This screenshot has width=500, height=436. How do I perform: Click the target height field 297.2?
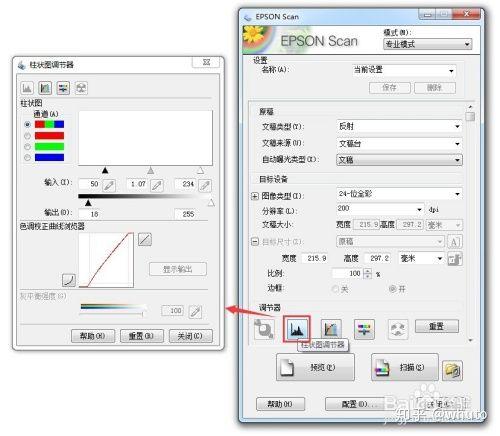(378, 258)
